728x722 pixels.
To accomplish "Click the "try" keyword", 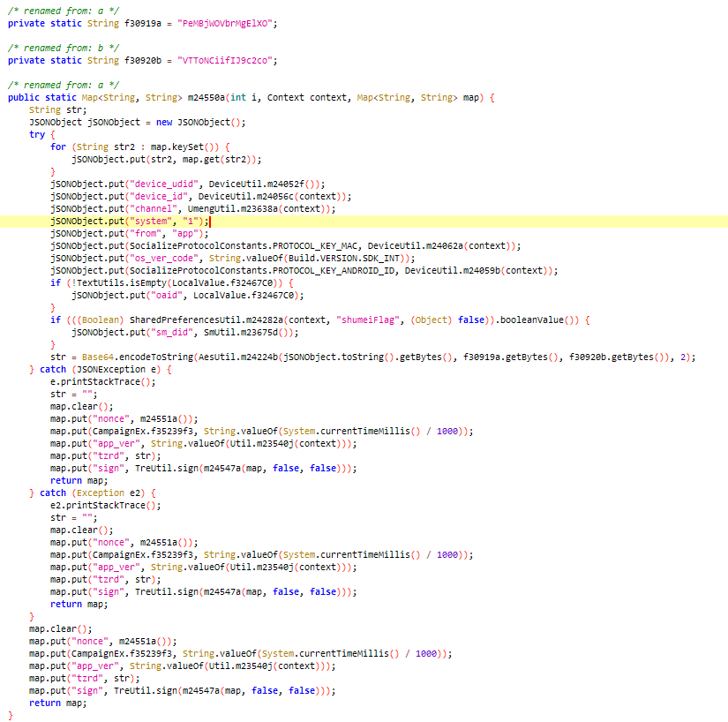I will [37, 135].
